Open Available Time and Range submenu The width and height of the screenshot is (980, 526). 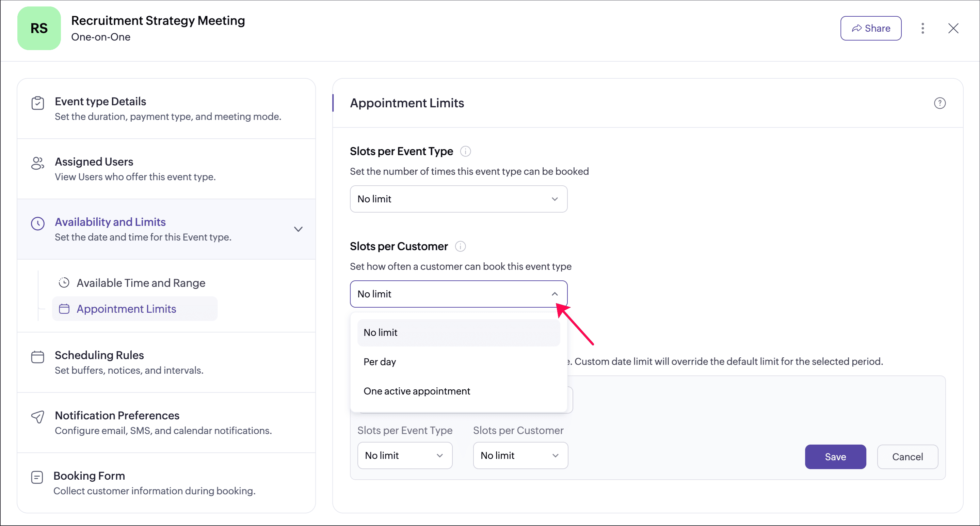tap(140, 283)
